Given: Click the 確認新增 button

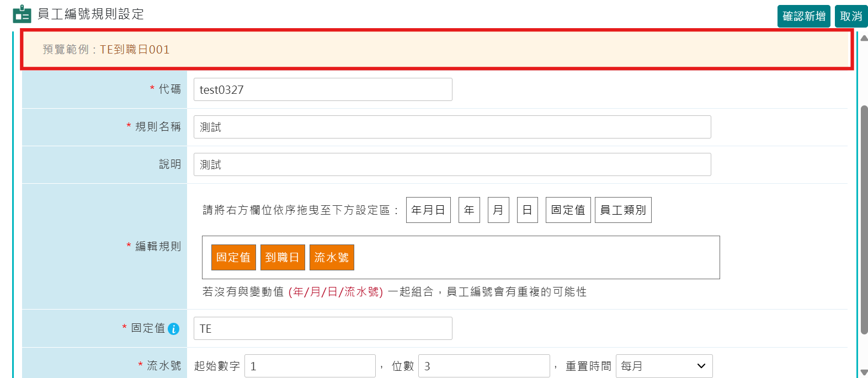Looking at the screenshot, I should click(x=803, y=17).
